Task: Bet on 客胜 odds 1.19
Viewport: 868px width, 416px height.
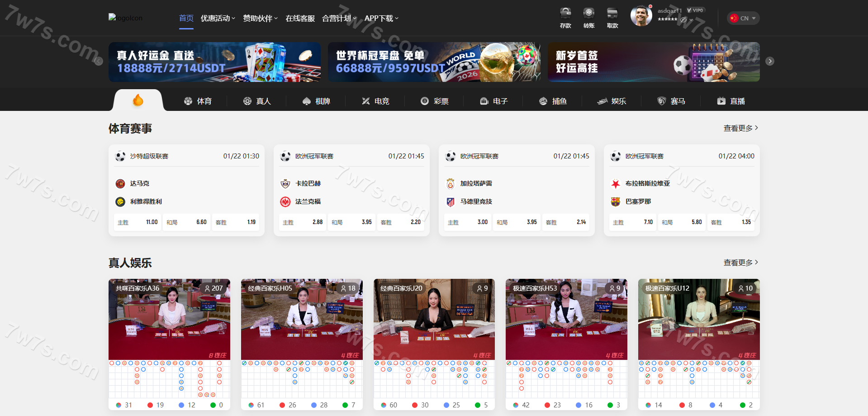Action: click(236, 222)
